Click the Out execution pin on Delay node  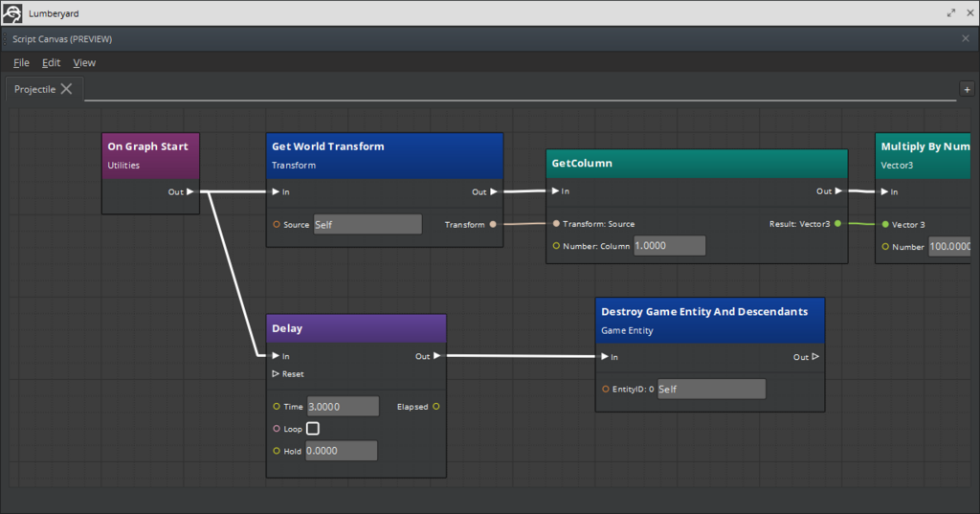point(436,356)
